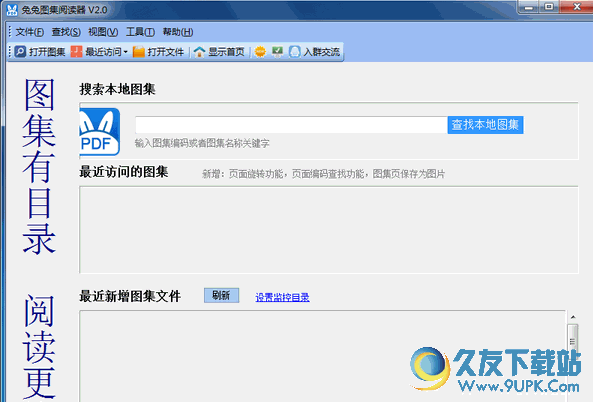
Task: Click the 最近访问的图集 heading
Action: [x=124, y=172]
